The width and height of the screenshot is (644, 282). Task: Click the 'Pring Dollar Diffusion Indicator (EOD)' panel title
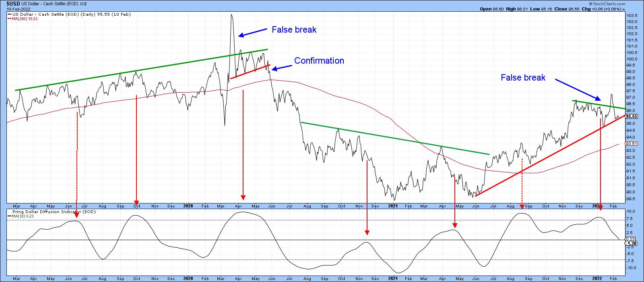[x=54, y=211]
